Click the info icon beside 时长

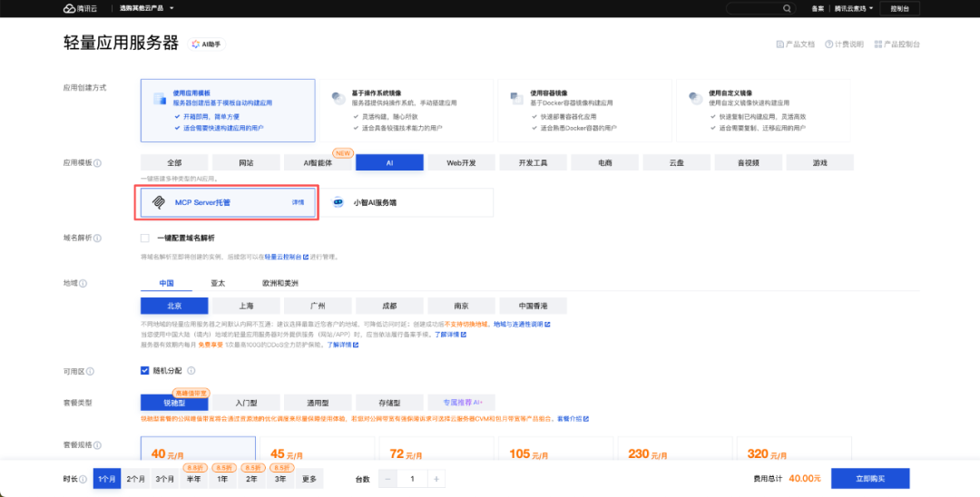click(83, 480)
